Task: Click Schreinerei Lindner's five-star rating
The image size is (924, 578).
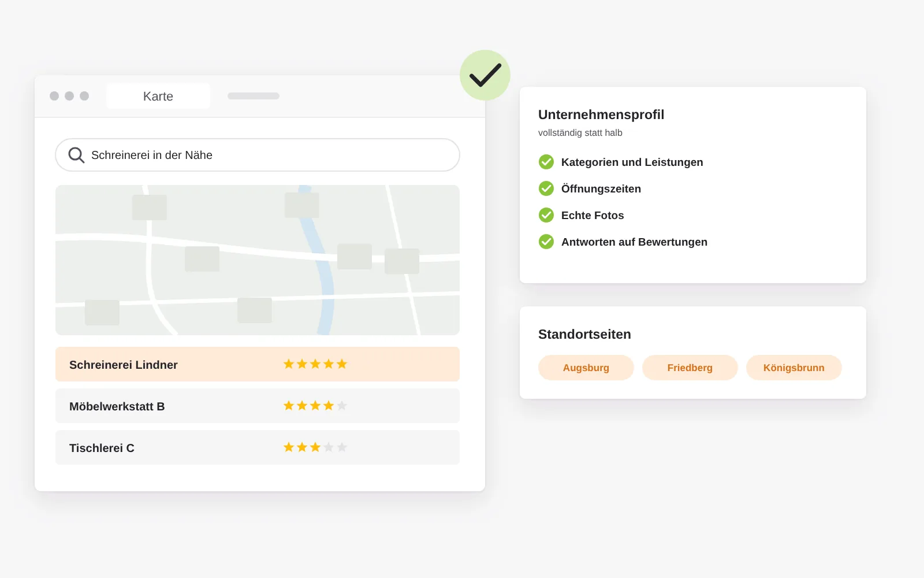Action: pyautogui.click(x=315, y=364)
